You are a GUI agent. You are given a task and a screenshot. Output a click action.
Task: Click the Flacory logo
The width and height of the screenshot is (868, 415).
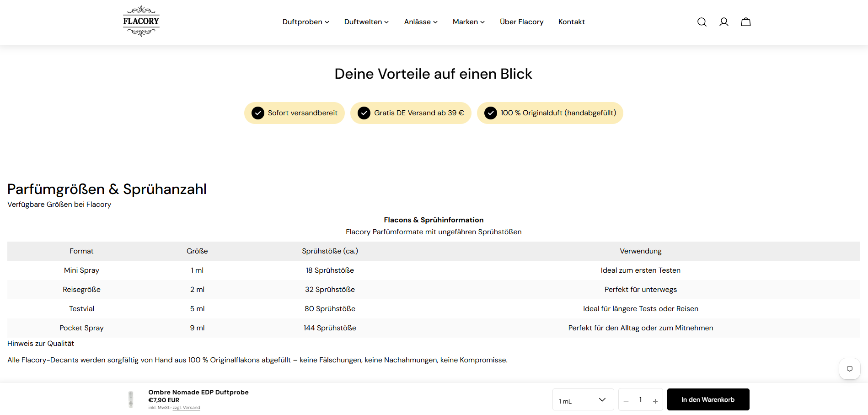(141, 21)
